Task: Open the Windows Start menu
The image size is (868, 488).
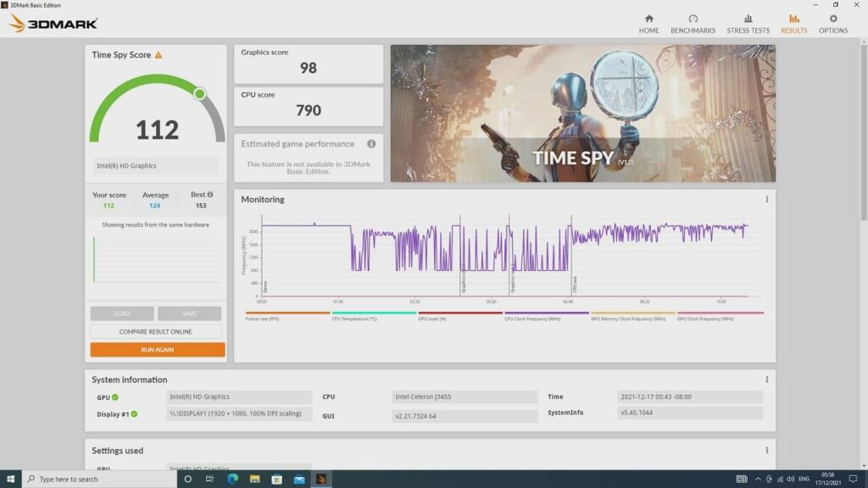Action: tap(10, 479)
